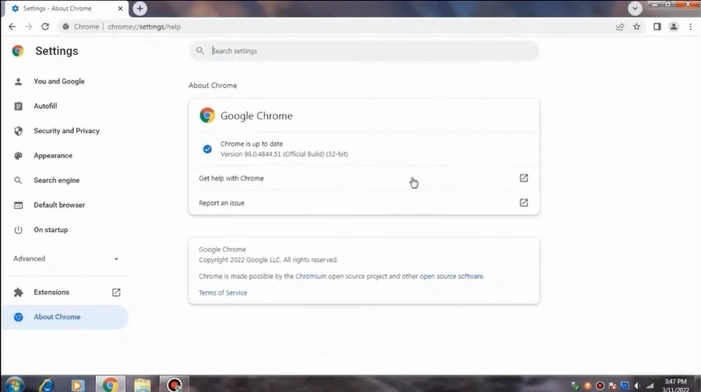The width and height of the screenshot is (701, 392).
Task: Click the screen recorder taskbar icon
Action: tap(174, 384)
